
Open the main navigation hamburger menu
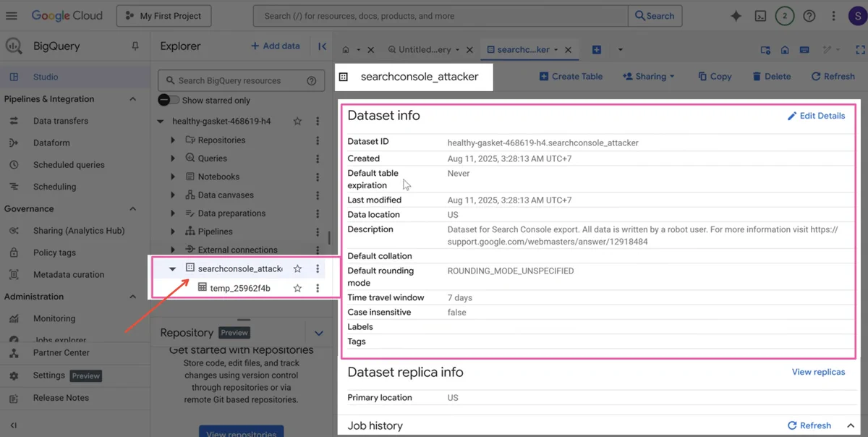[x=12, y=15]
